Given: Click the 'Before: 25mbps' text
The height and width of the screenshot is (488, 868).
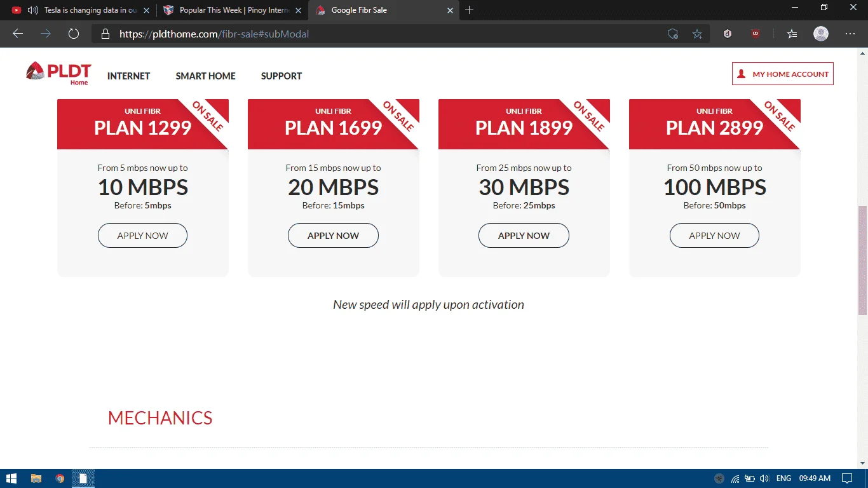Looking at the screenshot, I should [x=524, y=206].
